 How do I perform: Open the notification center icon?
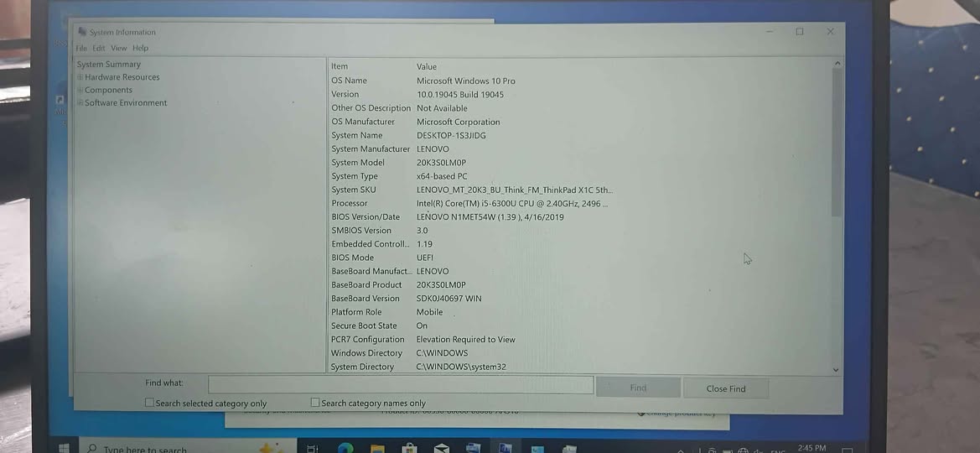pyautogui.click(x=847, y=450)
